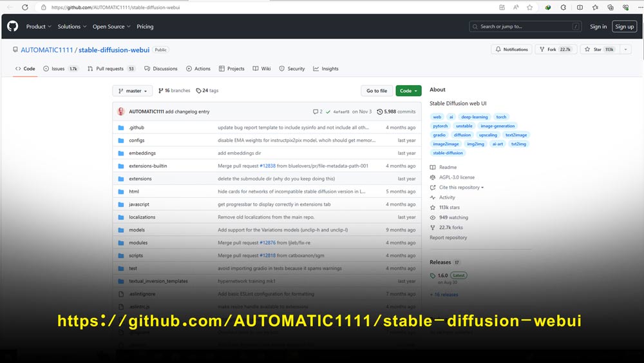The width and height of the screenshot is (644, 363).
Task: Click the Notifications bell button
Action: click(511, 50)
